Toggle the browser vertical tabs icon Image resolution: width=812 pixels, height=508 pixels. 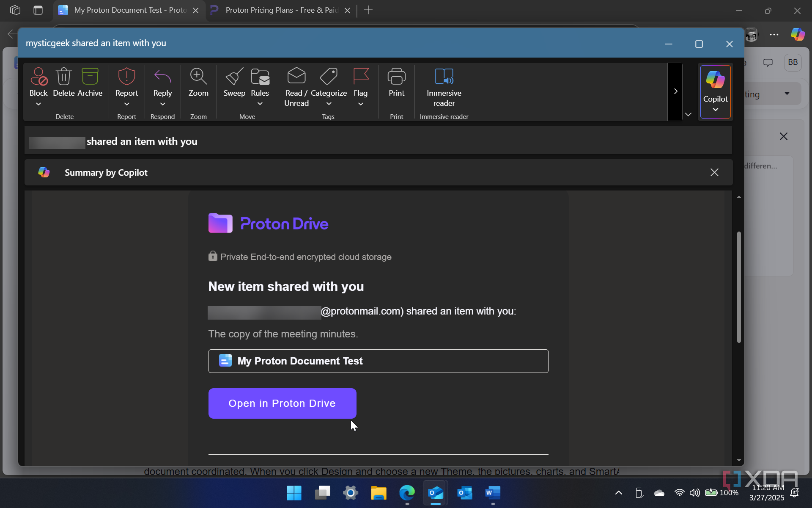coord(38,10)
